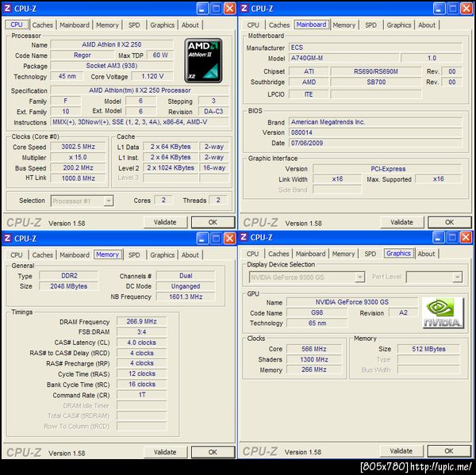The width and height of the screenshot is (476, 475).
Task: Click Validate in the Graphics window
Action: click(x=401, y=451)
